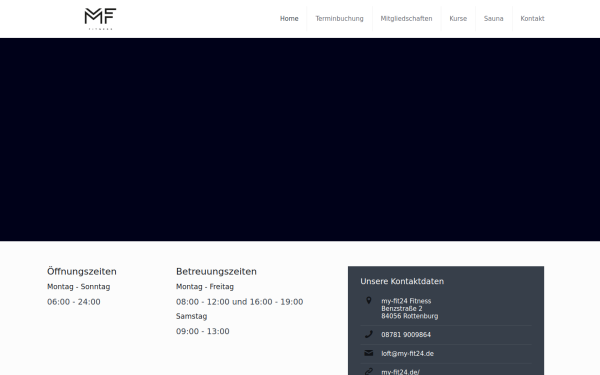Click Montag - Freitag text
Image resolution: width=600 pixels, height=375 pixels.
205,287
